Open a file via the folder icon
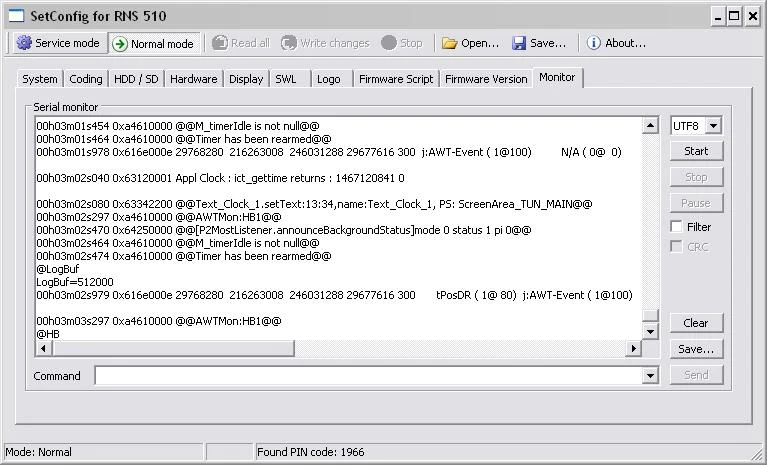 449,43
